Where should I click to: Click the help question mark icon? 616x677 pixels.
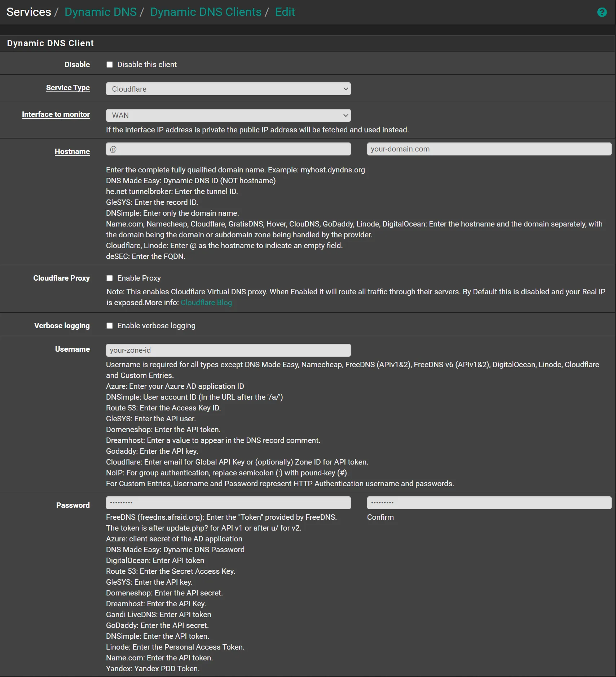tap(602, 13)
